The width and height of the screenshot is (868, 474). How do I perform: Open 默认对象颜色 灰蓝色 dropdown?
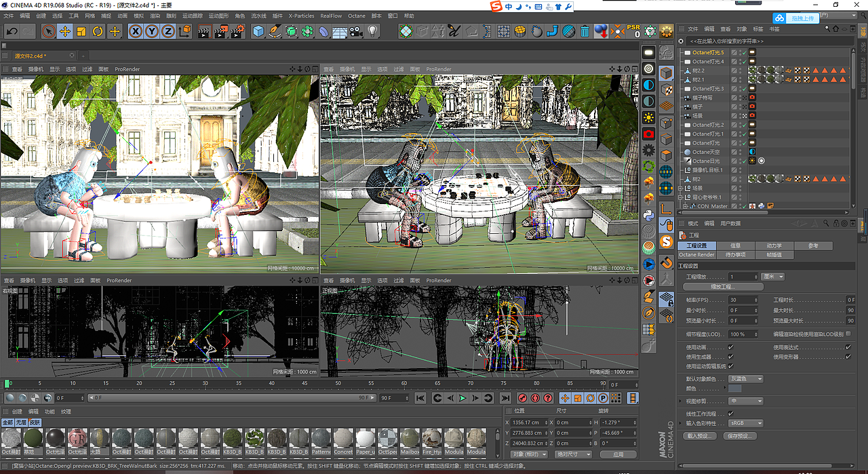click(x=745, y=379)
